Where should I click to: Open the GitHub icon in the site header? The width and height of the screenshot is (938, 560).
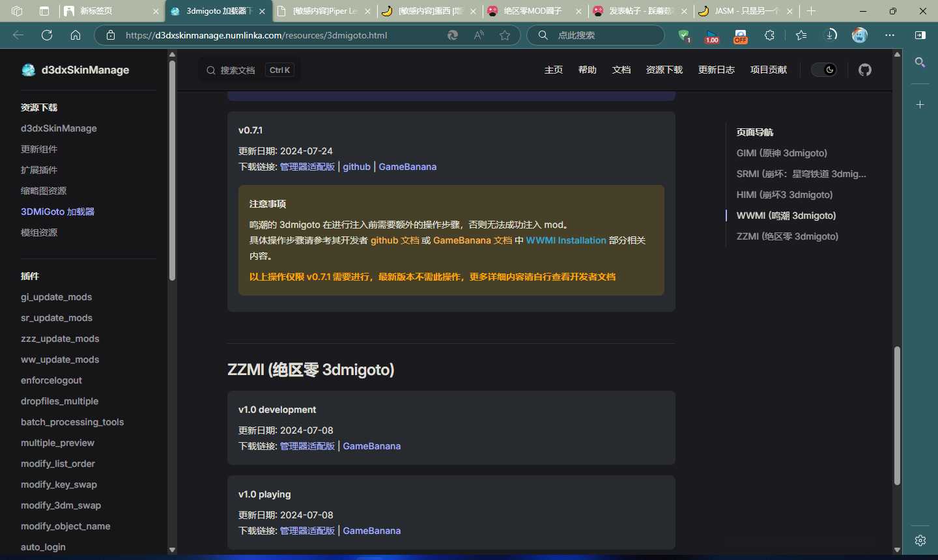(x=864, y=70)
